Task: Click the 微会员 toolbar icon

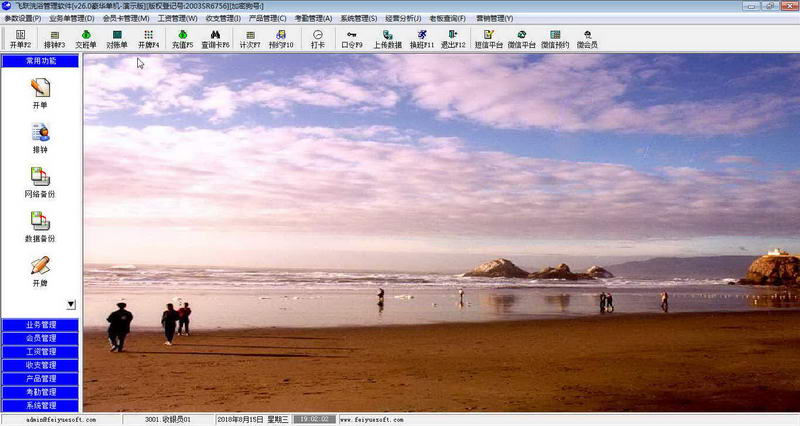Action: 587,39
